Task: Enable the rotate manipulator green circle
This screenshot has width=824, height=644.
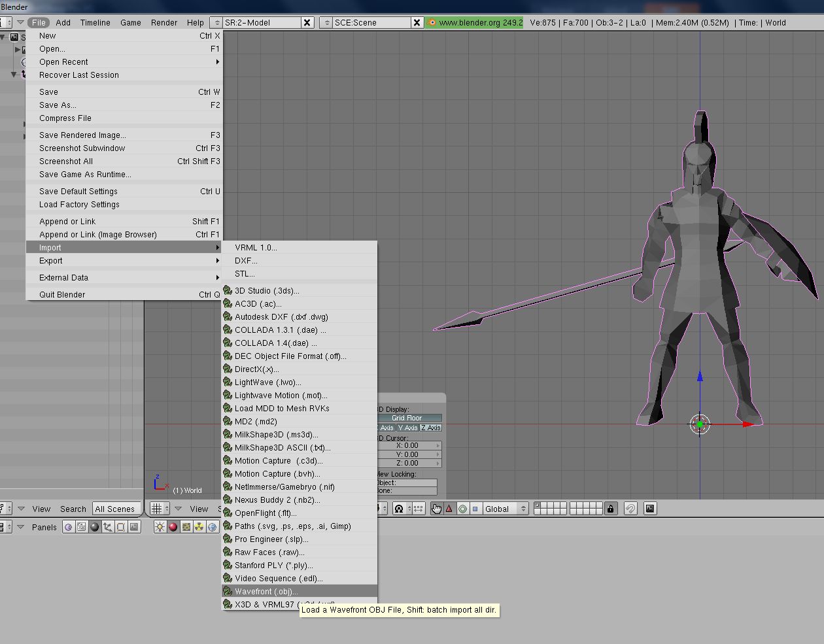Action: pos(462,509)
